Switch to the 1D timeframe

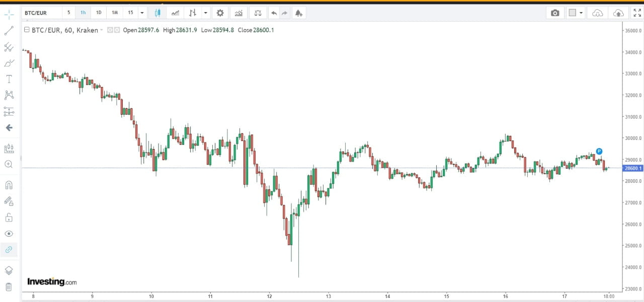[x=99, y=13]
